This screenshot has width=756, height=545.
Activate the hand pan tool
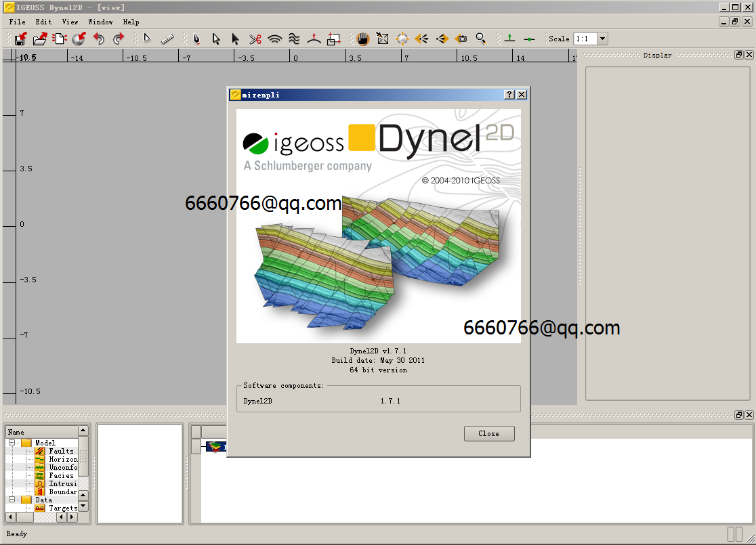click(363, 39)
